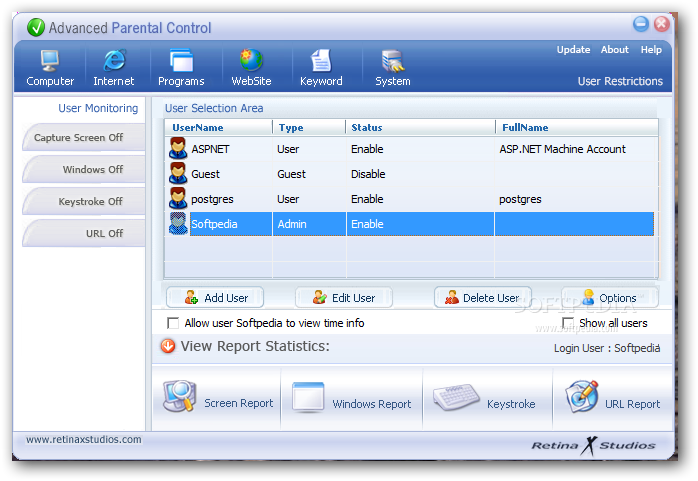Open the WebSite globe icon
Viewport: 698px width, 481px height.
coord(251,61)
